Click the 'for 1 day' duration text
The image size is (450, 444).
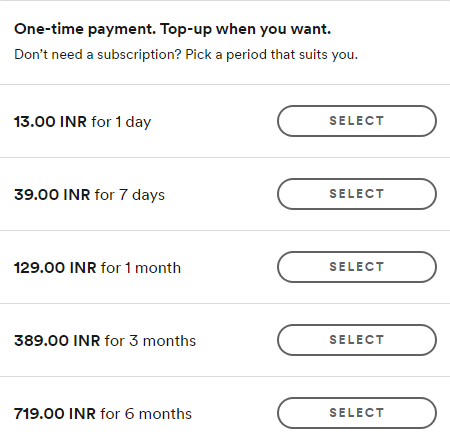tap(121, 122)
